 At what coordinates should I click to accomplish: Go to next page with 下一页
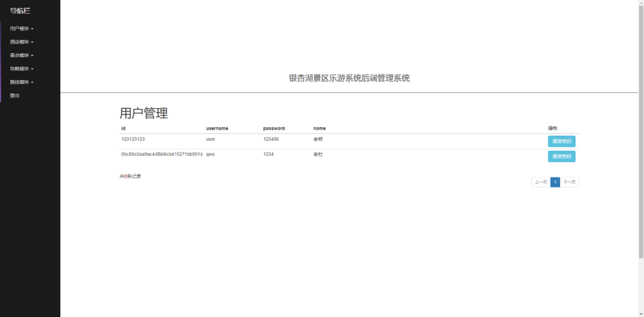click(x=569, y=182)
